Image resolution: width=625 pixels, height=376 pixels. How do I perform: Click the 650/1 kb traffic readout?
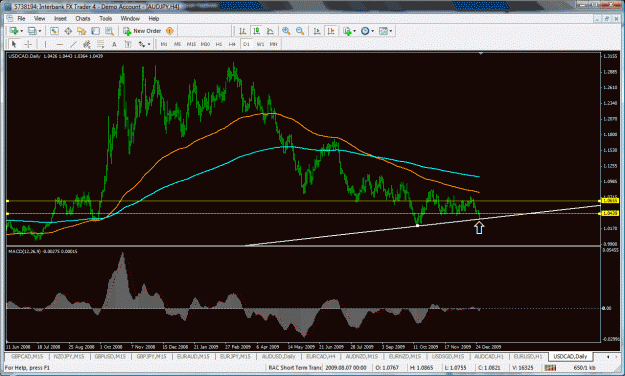point(584,368)
